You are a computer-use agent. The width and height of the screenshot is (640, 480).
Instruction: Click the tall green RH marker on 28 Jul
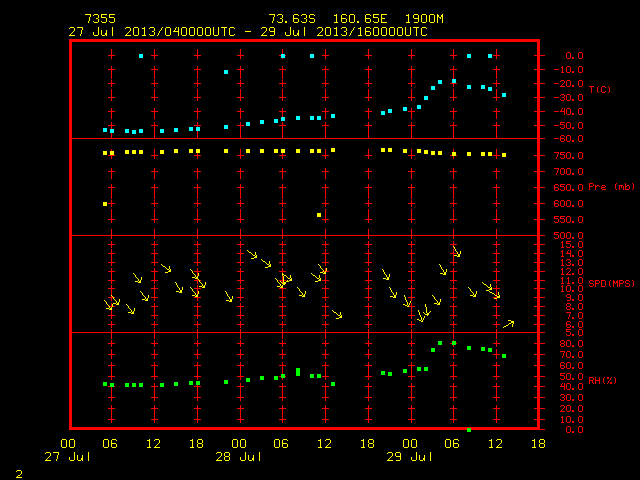(x=298, y=372)
